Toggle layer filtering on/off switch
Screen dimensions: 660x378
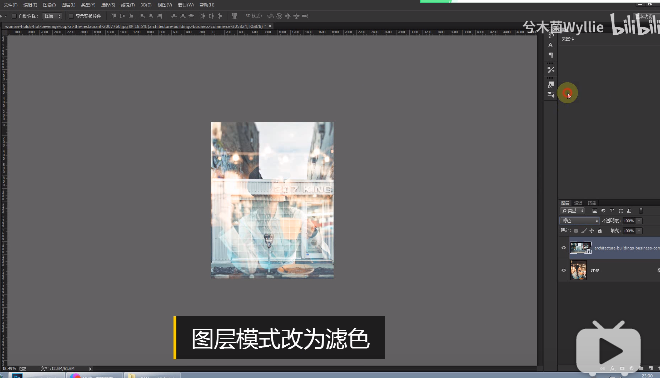pyautogui.click(x=641, y=210)
